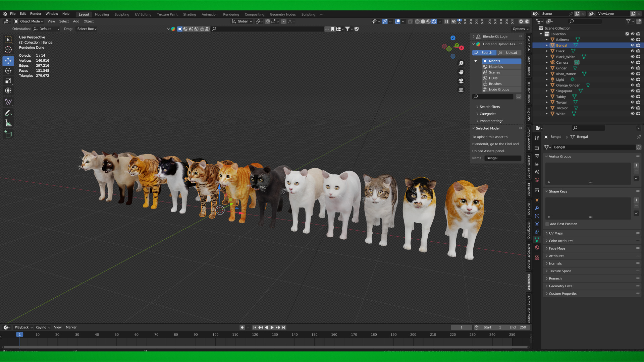
Task: Open the Material properties tab icon
Action: pyautogui.click(x=537, y=248)
